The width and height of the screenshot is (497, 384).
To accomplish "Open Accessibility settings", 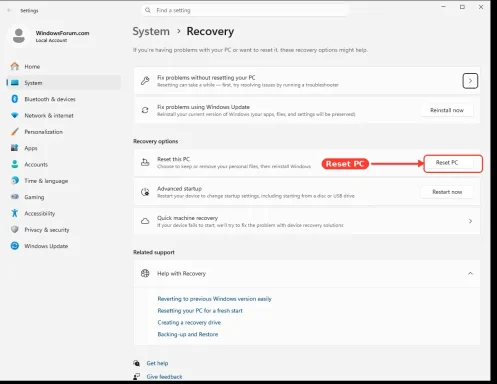I will point(63,213).
